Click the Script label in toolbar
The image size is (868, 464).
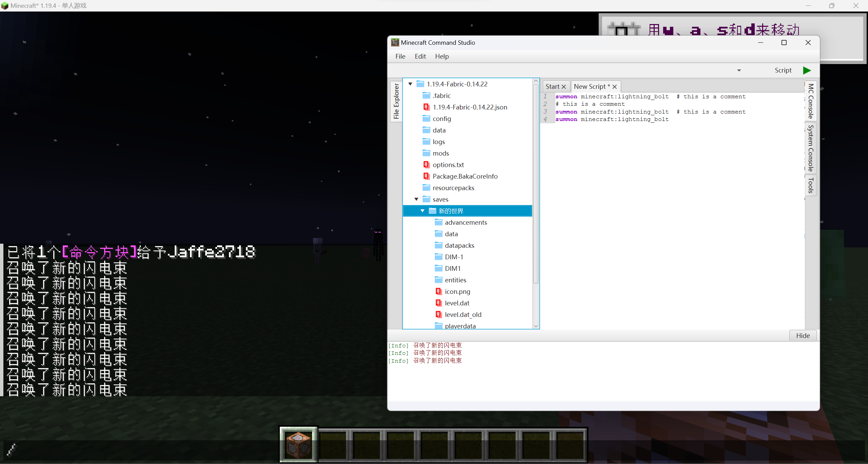tap(783, 70)
